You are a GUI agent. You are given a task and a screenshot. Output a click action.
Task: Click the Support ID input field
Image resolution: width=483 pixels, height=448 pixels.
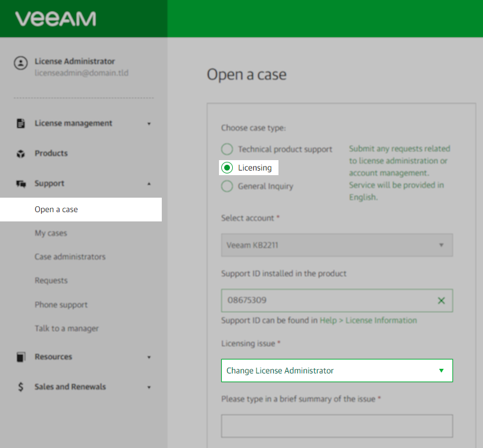click(337, 301)
